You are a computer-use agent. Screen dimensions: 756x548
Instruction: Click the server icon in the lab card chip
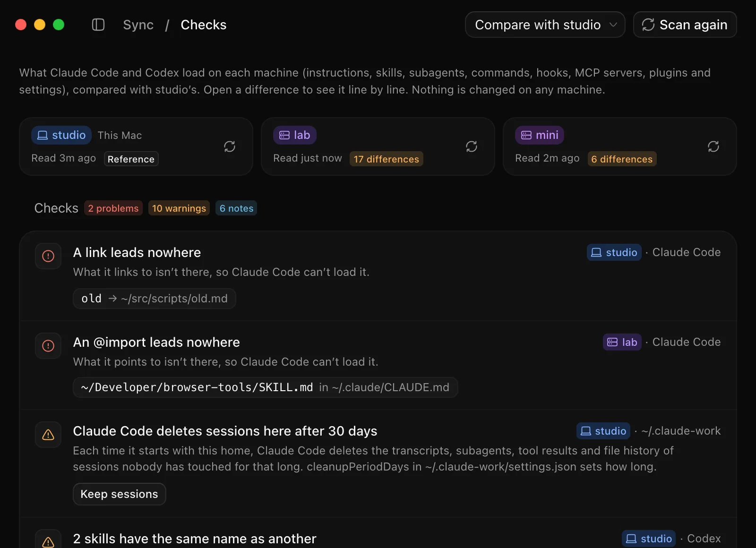[284, 135]
